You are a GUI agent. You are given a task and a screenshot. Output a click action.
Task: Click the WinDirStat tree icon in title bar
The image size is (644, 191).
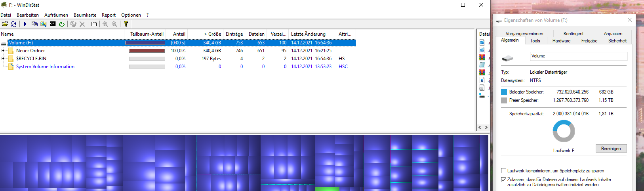pos(4,5)
